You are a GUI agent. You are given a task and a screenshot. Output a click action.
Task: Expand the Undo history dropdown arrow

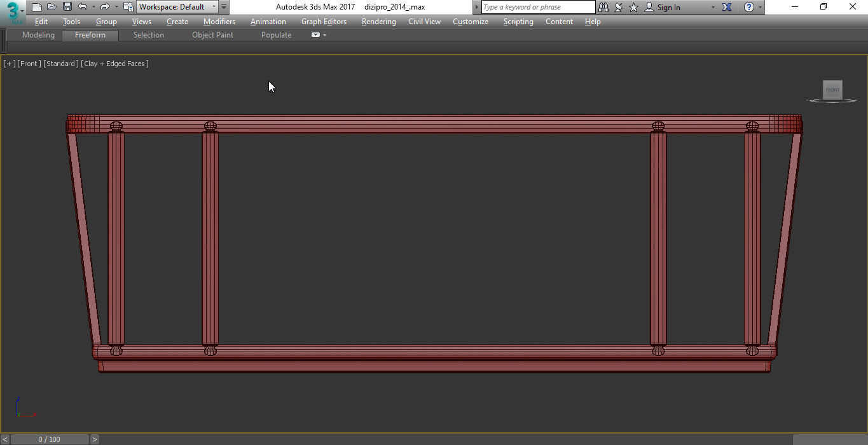pyautogui.click(x=93, y=7)
